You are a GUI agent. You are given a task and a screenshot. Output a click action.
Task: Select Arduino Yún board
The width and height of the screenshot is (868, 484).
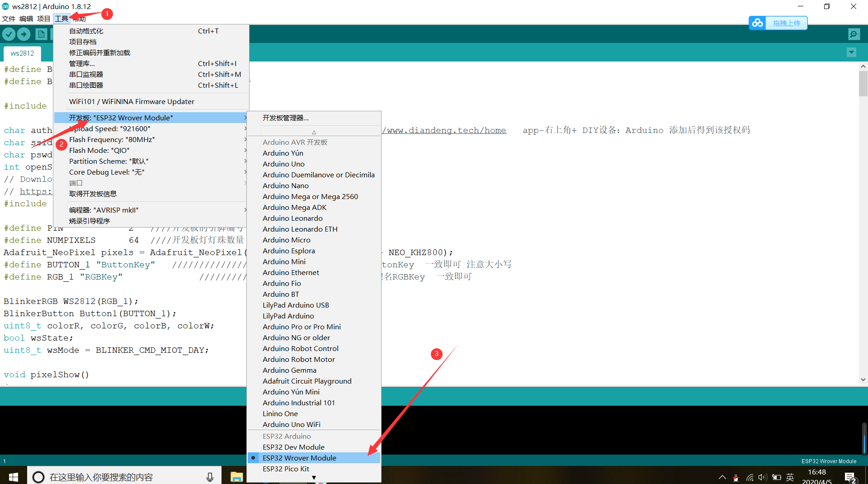(x=314, y=153)
